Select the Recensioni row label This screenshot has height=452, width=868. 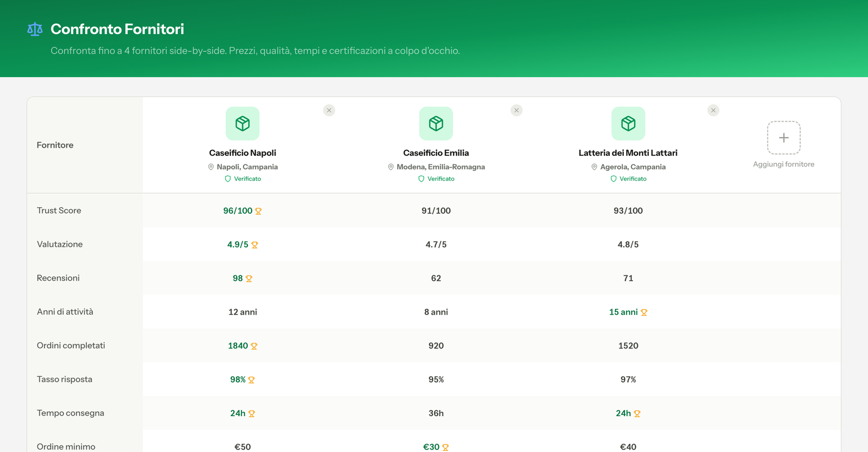[x=58, y=278]
